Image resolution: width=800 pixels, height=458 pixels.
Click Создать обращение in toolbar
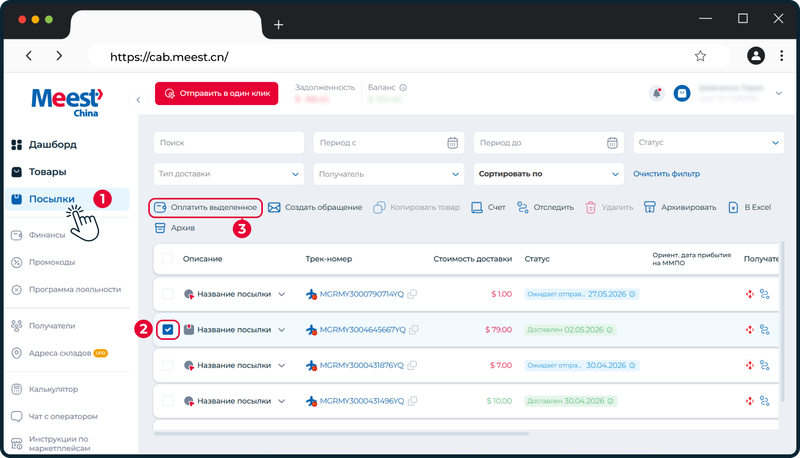315,208
